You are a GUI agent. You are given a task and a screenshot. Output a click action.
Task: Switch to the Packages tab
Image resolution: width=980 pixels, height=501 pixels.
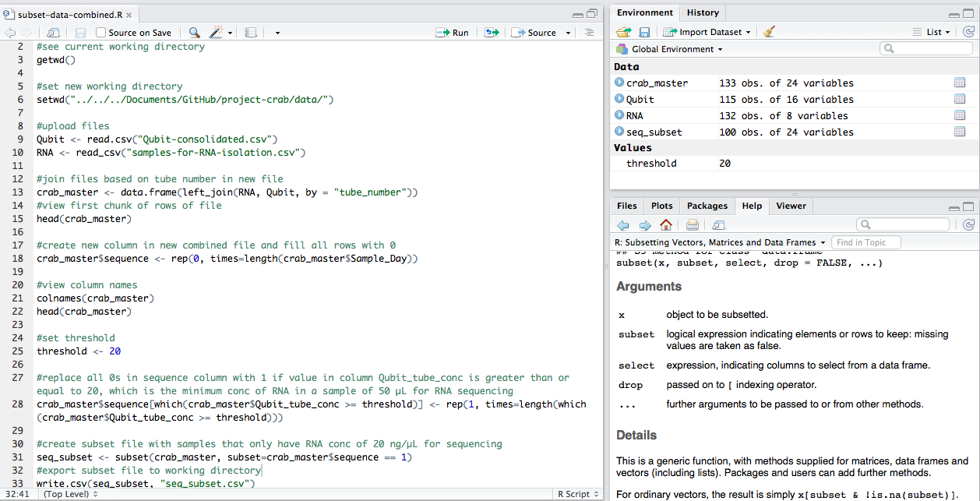pos(707,206)
